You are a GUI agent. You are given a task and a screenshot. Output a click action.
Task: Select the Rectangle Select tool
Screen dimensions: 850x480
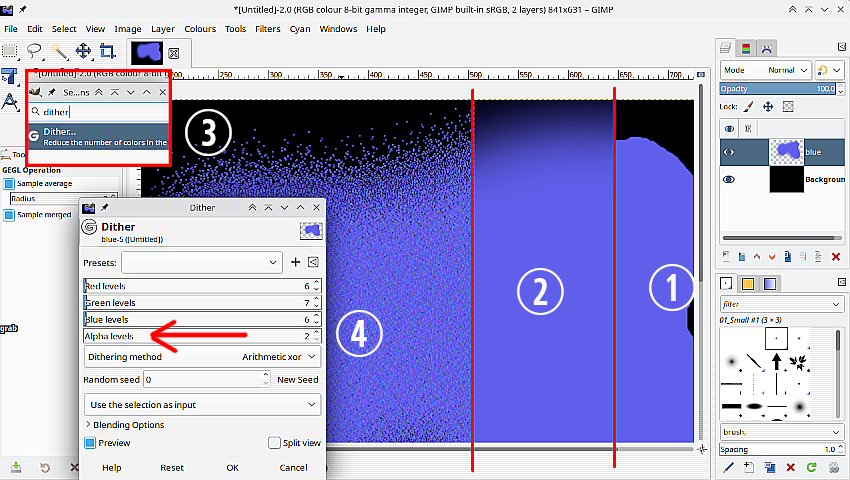point(11,51)
